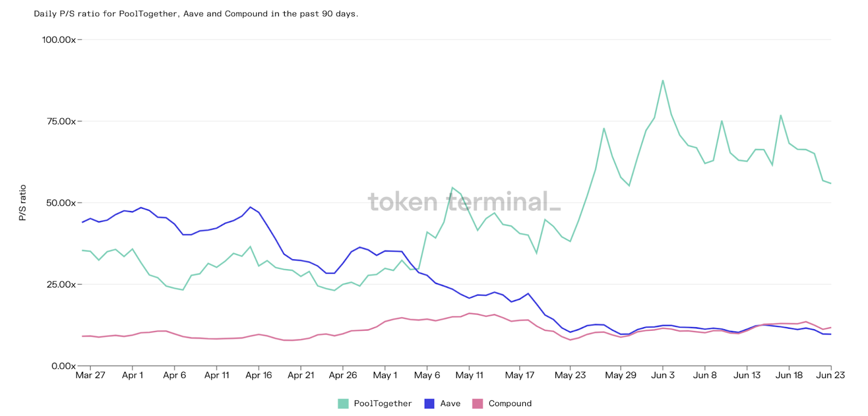
Task: Click the highest PoolTogether peak near Jun 3
Action: [x=663, y=81]
